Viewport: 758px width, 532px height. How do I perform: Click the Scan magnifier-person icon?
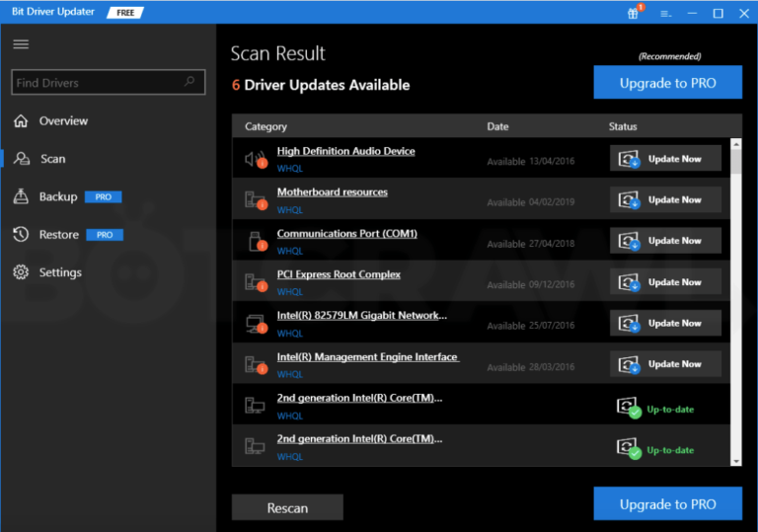tap(22, 159)
